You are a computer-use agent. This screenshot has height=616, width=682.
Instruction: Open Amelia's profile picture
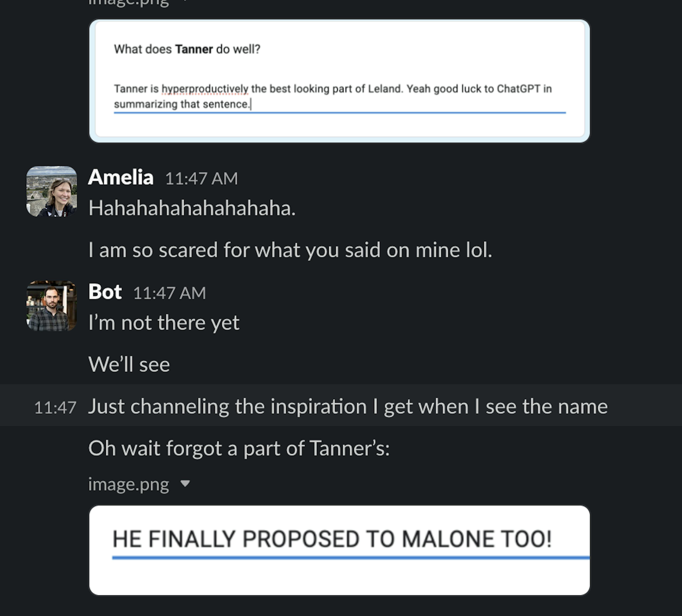click(52, 191)
